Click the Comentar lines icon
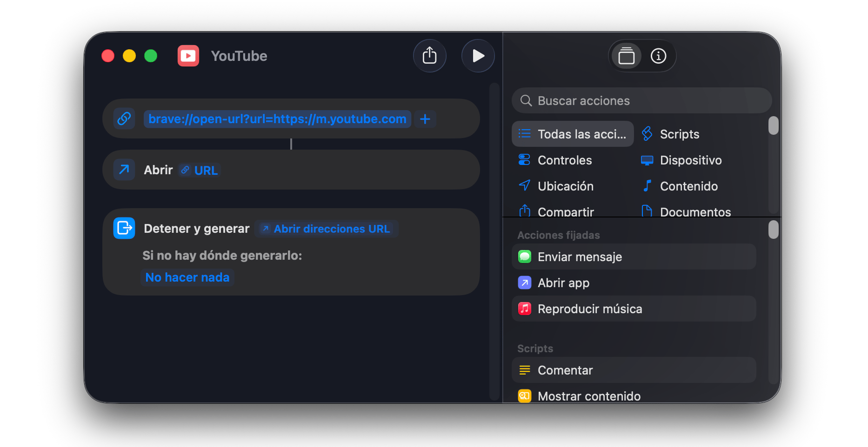This screenshot has width=868, height=447. coord(525,370)
